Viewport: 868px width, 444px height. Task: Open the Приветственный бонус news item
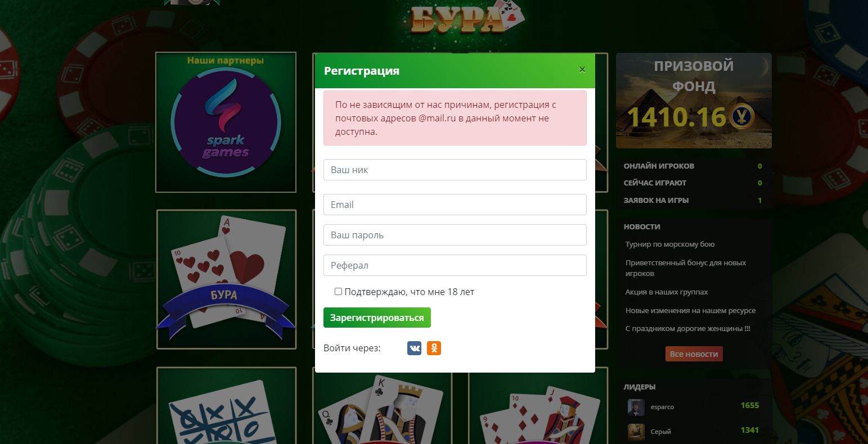686,268
